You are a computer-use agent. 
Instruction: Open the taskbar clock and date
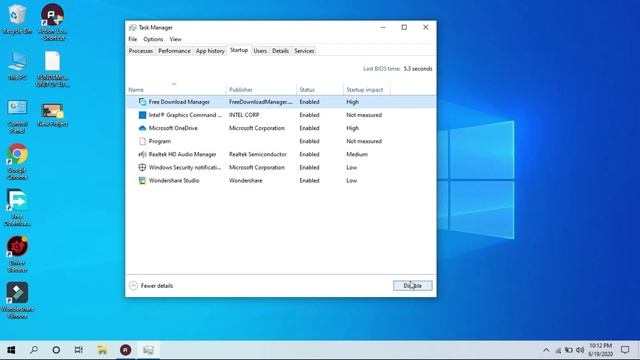coord(600,350)
